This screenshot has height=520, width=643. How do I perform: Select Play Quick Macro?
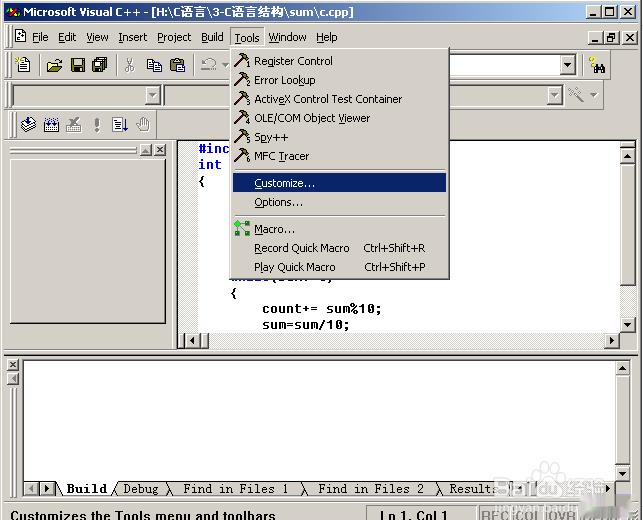pos(339,267)
